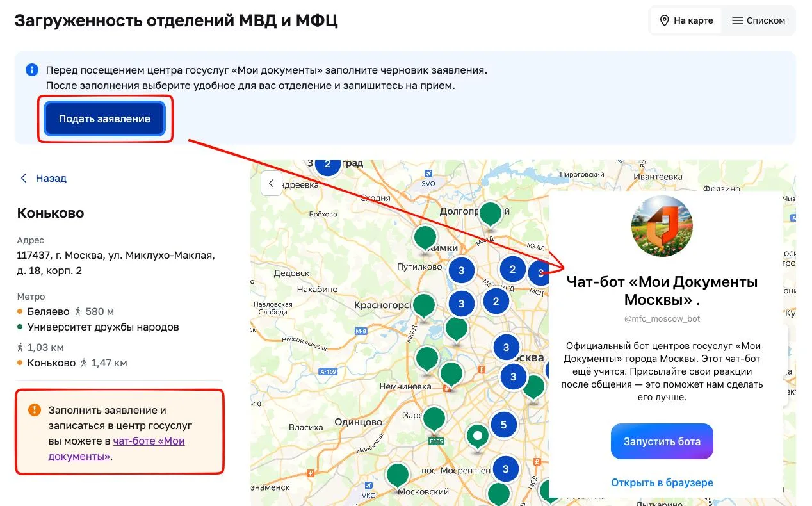Click the M-9 road shield on the map
The width and height of the screenshot is (812, 506).
(361, 331)
